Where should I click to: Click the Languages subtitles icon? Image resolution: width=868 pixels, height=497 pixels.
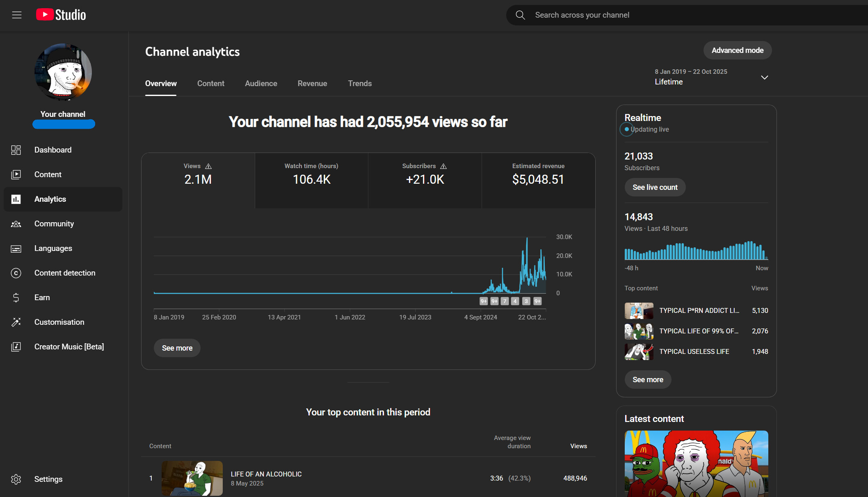(x=16, y=248)
